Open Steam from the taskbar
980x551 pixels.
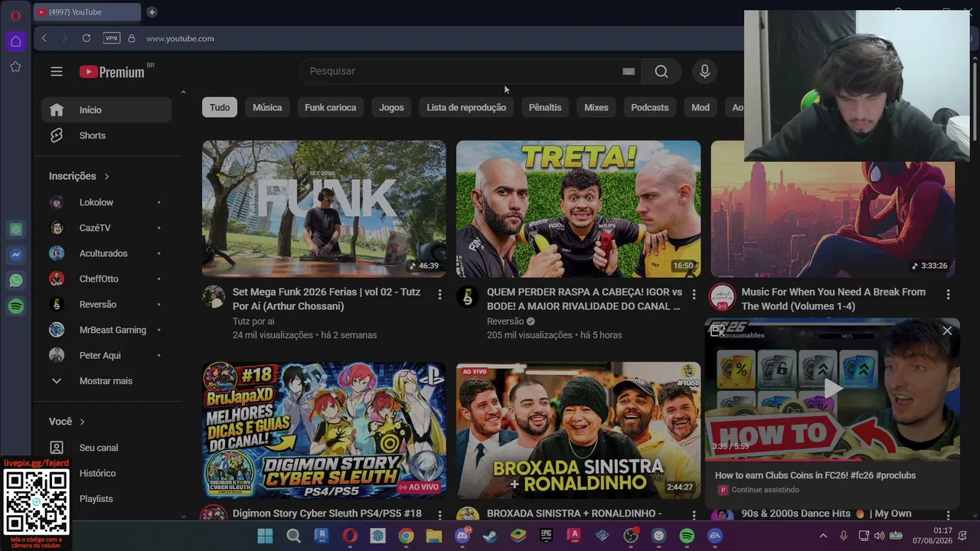coord(490,536)
